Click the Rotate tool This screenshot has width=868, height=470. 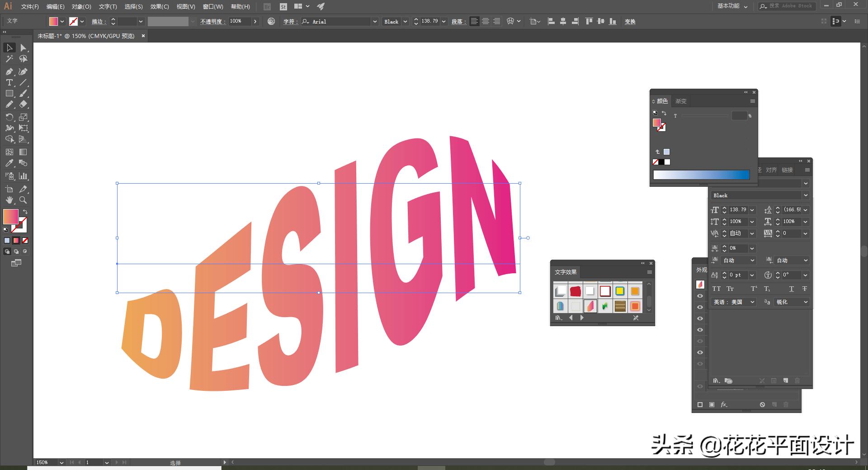click(9, 117)
